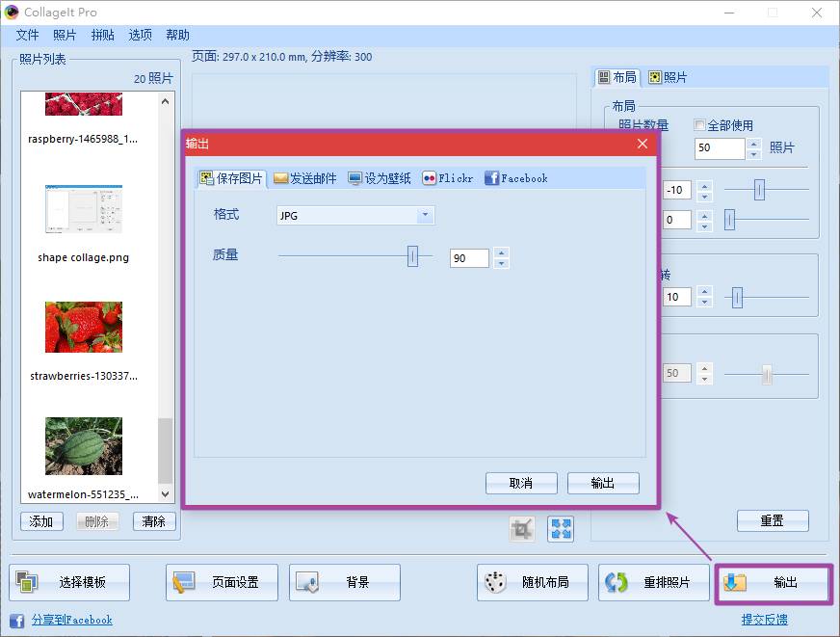The image size is (840, 637).
Task: Click the 清除 clear list button
Action: [154, 521]
